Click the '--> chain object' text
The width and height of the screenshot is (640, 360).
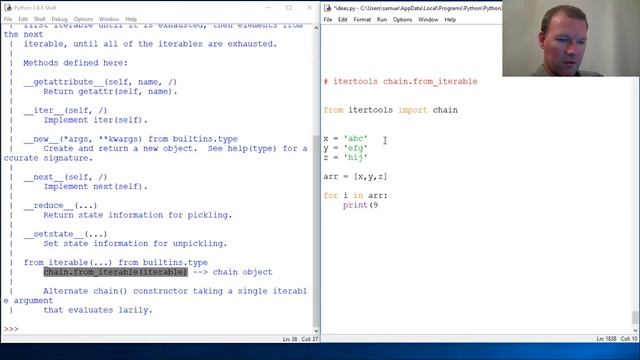pos(232,272)
